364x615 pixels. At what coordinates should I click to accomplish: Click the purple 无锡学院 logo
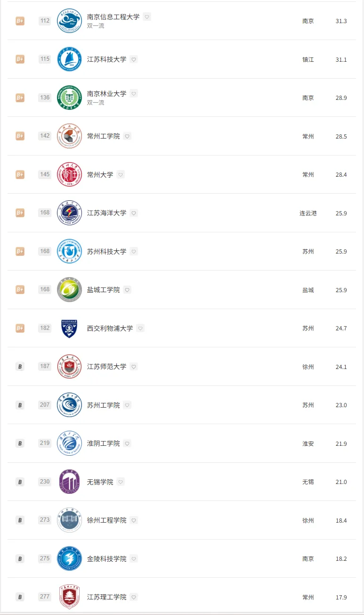pyautogui.click(x=69, y=482)
